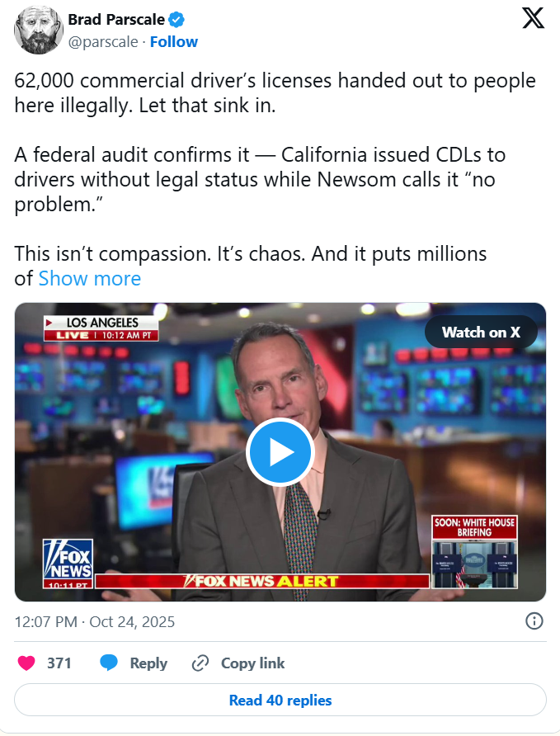Open the info circle icon
Image resolution: width=560 pixels, height=736 pixels.
[x=534, y=621]
